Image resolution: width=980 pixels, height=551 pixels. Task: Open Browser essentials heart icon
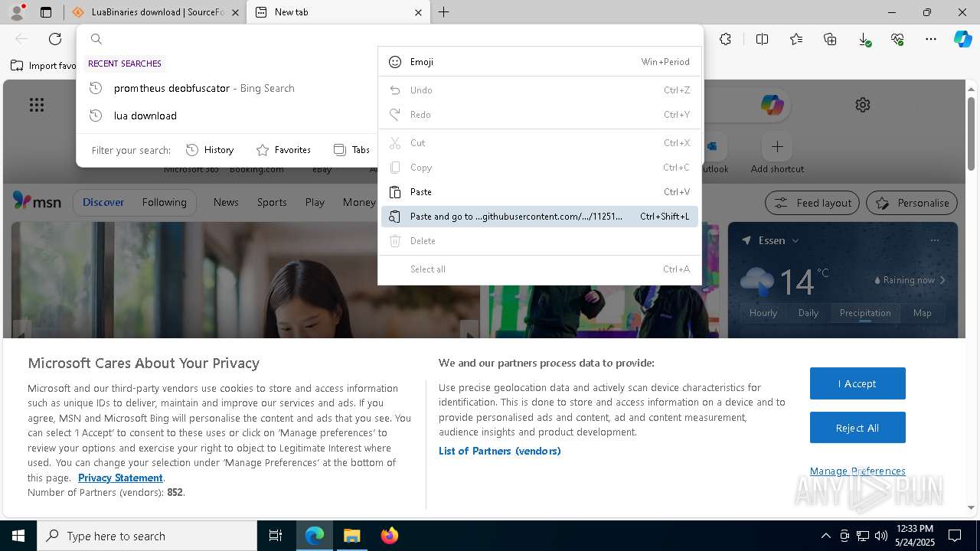pos(897,39)
